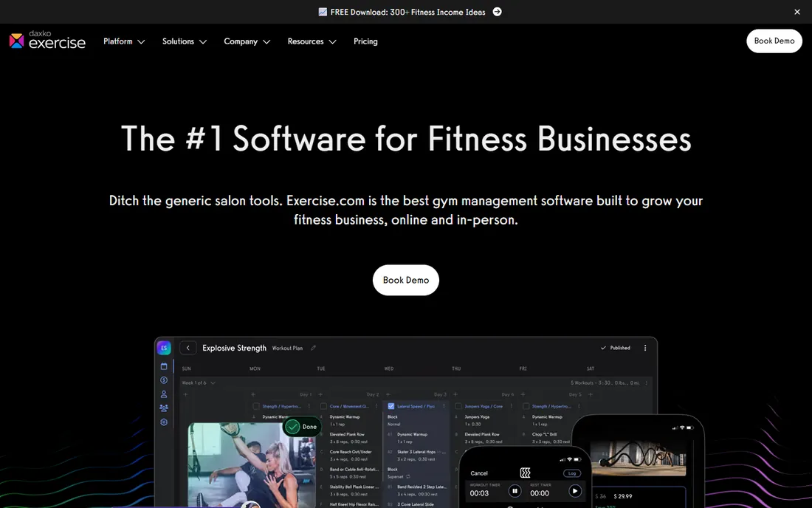Click the Core / Movement workout title

[349, 407]
